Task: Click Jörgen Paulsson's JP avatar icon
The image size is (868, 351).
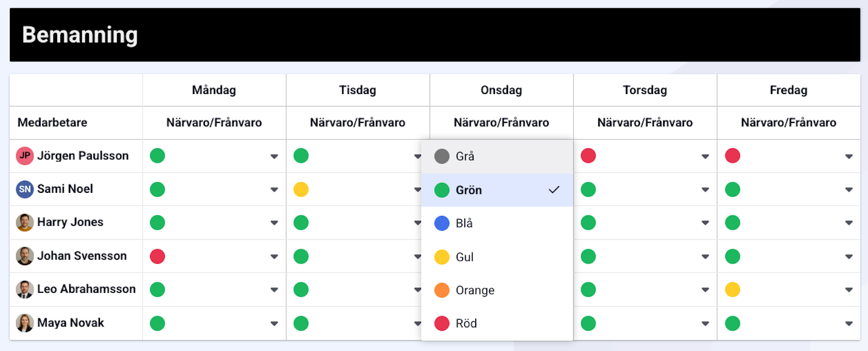Action: point(25,156)
